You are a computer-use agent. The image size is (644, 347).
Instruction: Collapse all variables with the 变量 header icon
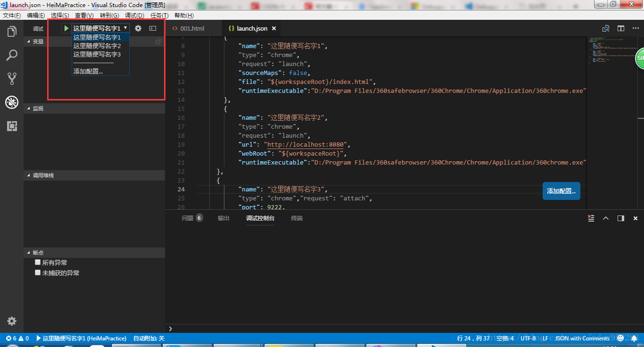158,41
